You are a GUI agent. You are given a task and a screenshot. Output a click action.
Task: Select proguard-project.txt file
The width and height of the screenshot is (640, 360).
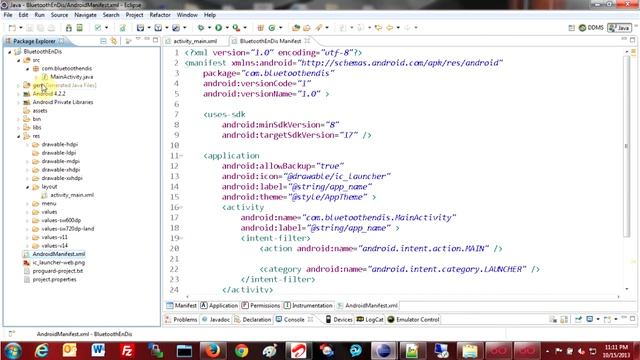click(x=58, y=271)
